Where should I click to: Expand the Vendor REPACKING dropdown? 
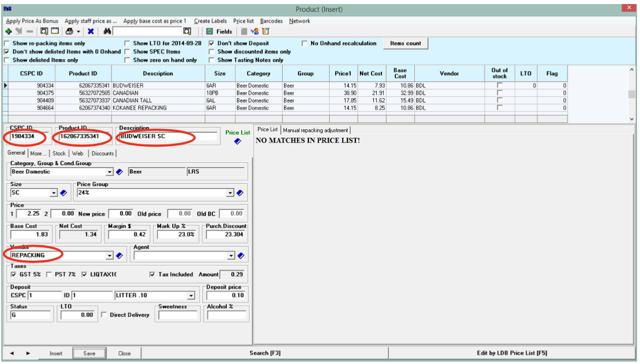(x=110, y=256)
